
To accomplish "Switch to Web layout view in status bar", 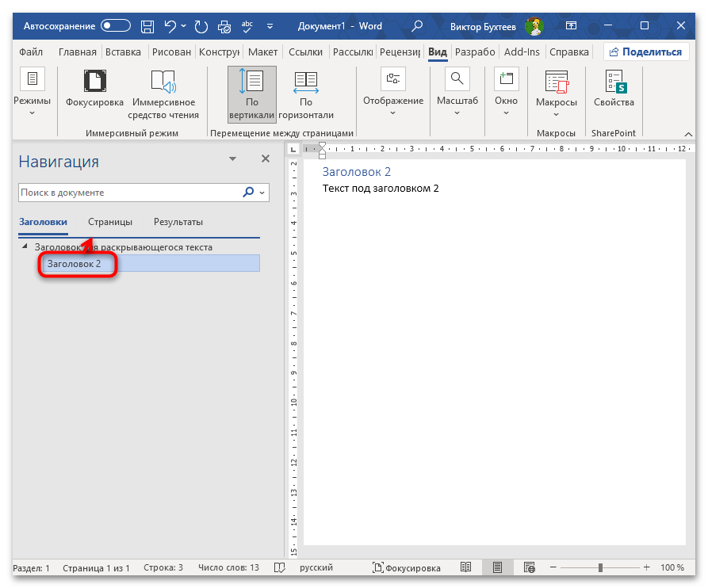I will point(528,568).
